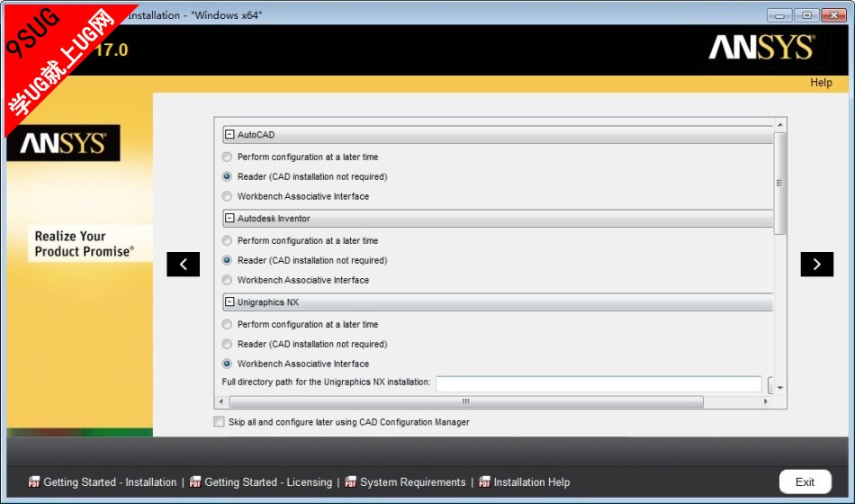Click the browse button beside NX path field
The height and width of the screenshot is (504, 855).
[x=769, y=384]
